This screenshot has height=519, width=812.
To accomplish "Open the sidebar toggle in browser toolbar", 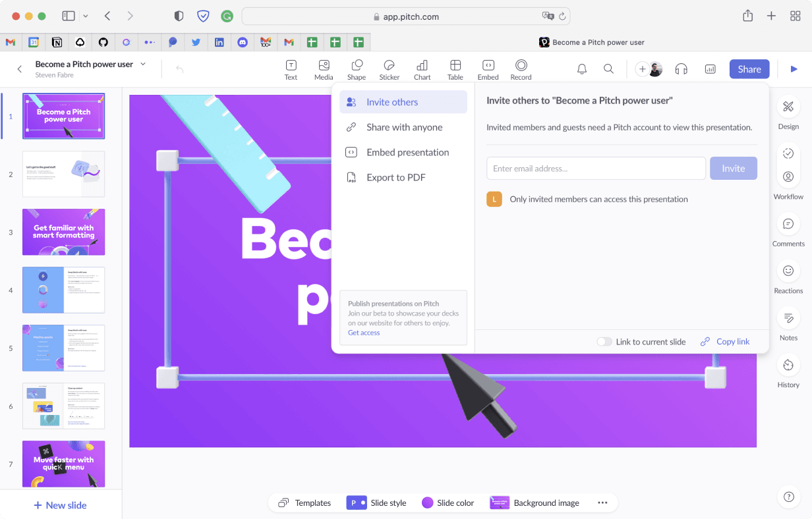I will tap(68, 16).
